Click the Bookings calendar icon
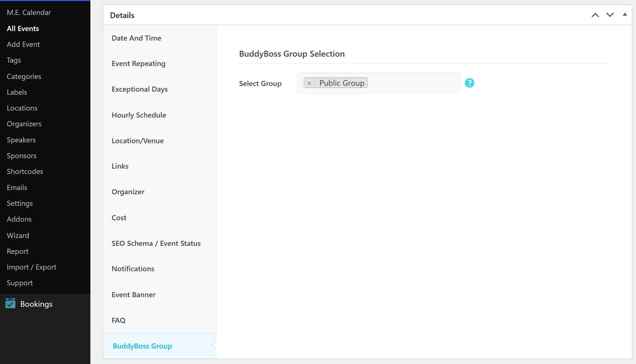Screen dimensions: 636x364 point(10,304)
